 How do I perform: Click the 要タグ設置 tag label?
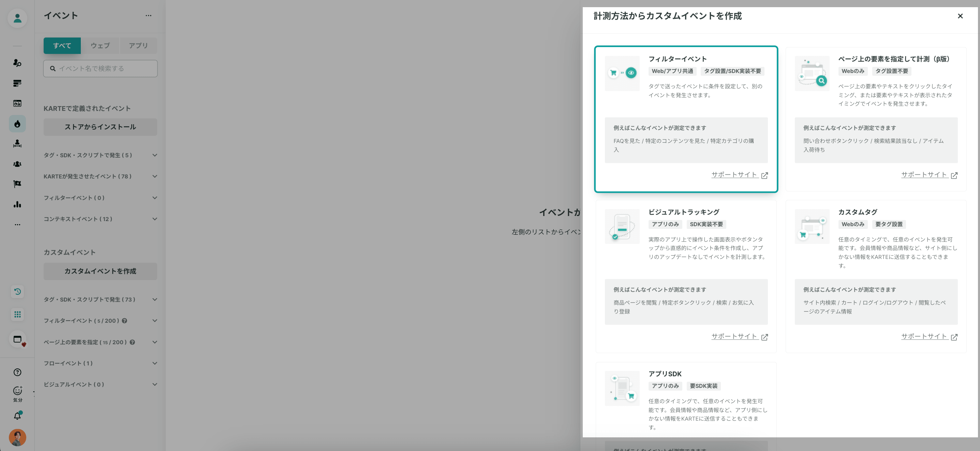coord(889,224)
